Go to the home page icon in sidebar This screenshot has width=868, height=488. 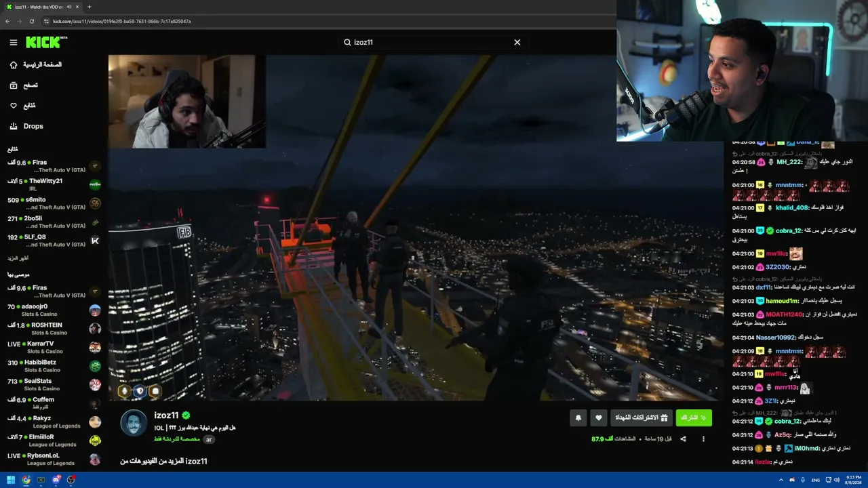pos(13,65)
